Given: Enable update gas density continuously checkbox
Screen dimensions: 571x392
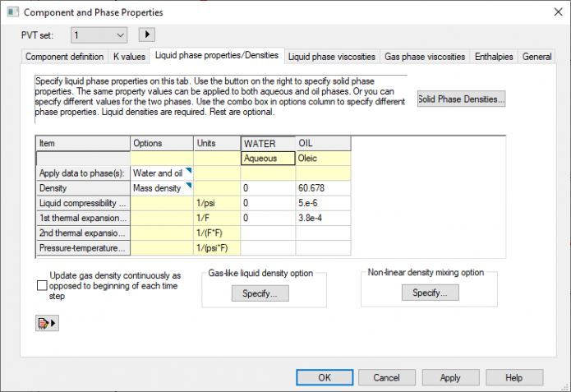Looking at the screenshot, I should [43, 285].
